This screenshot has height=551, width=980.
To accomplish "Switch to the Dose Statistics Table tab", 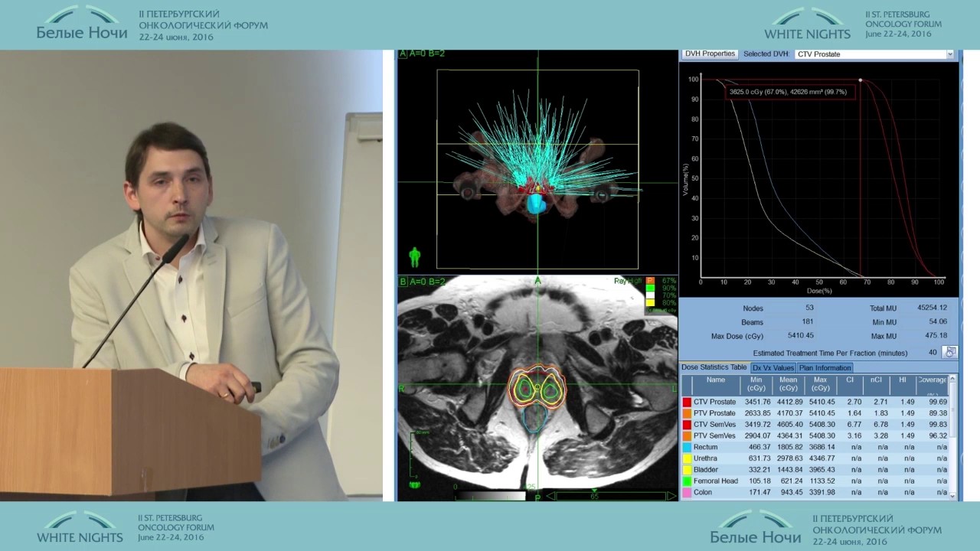I will pyautogui.click(x=714, y=367).
